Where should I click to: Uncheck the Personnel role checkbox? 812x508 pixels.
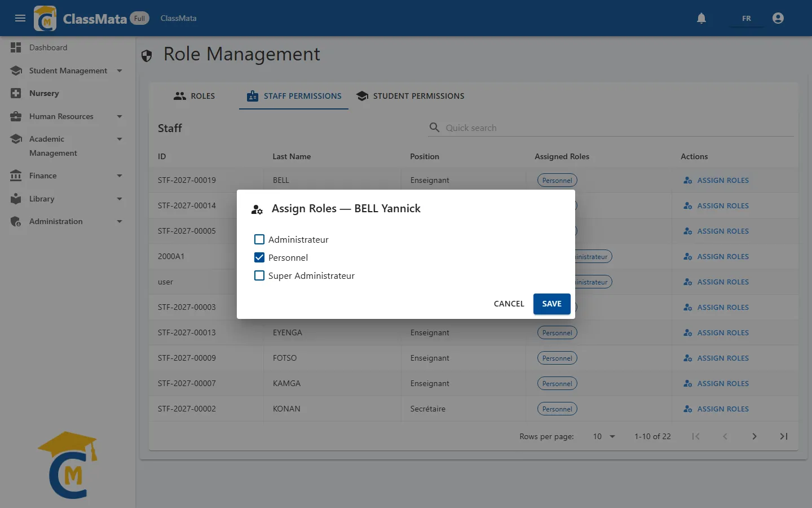tap(259, 257)
